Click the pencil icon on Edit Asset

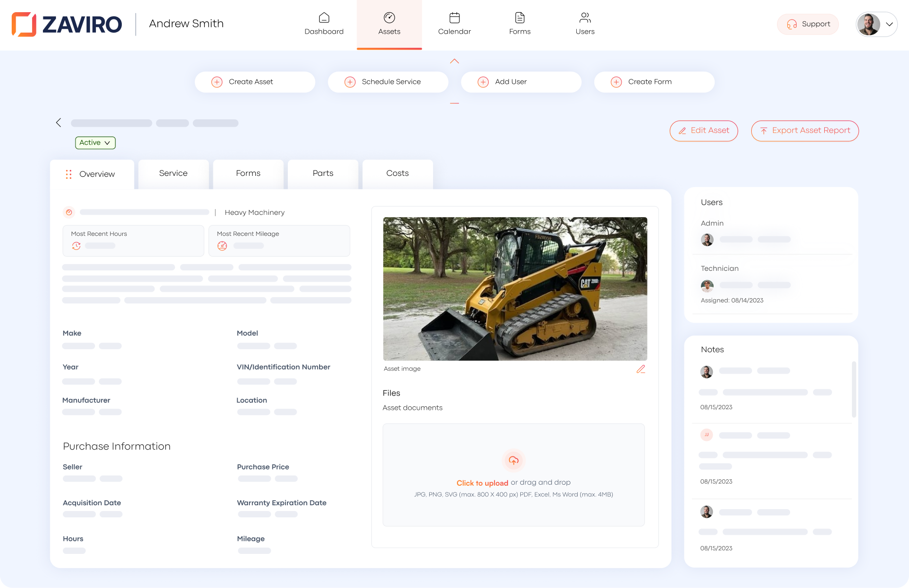[682, 131]
